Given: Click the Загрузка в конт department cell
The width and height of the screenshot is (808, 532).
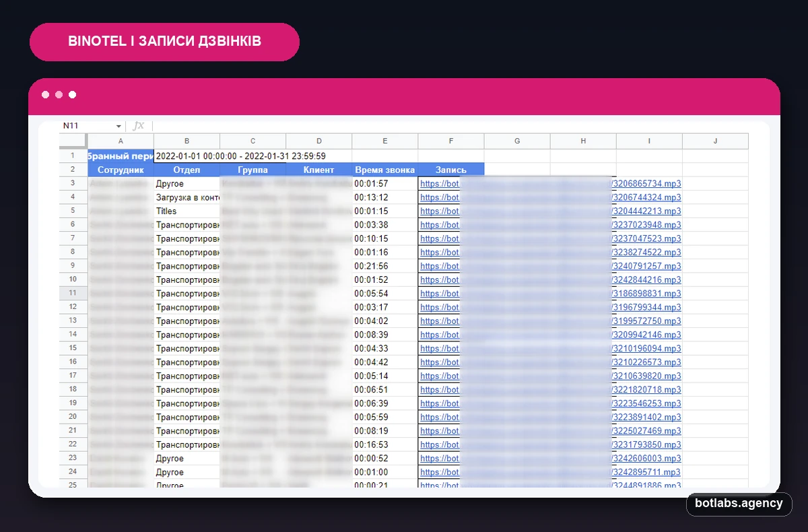Looking at the screenshot, I should point(187,197).
